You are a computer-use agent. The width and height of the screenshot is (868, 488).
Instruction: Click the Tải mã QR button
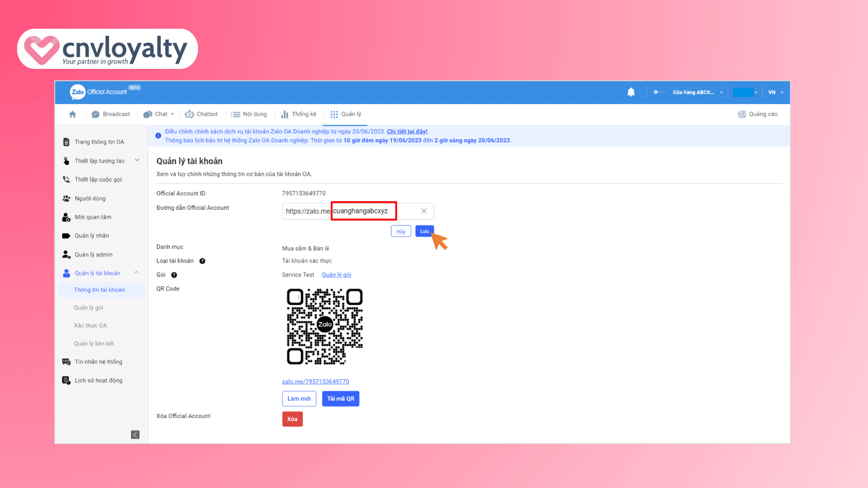tap(341, 399)
